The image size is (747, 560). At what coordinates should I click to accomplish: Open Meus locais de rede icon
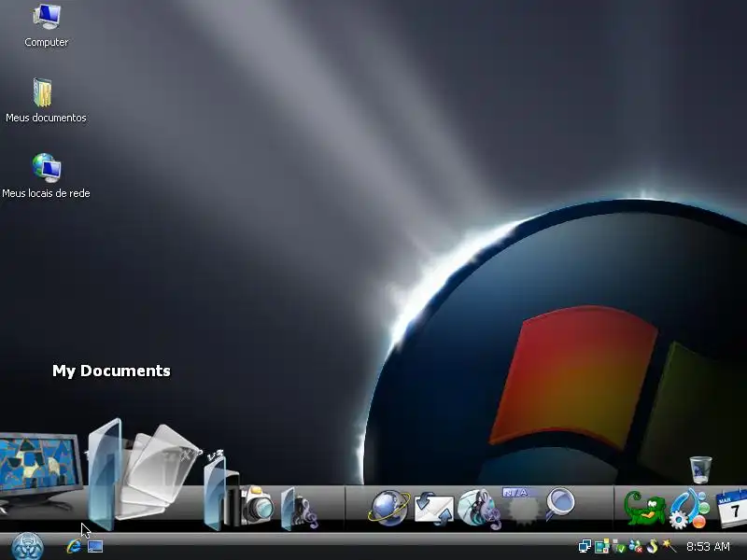click(47, 168)
